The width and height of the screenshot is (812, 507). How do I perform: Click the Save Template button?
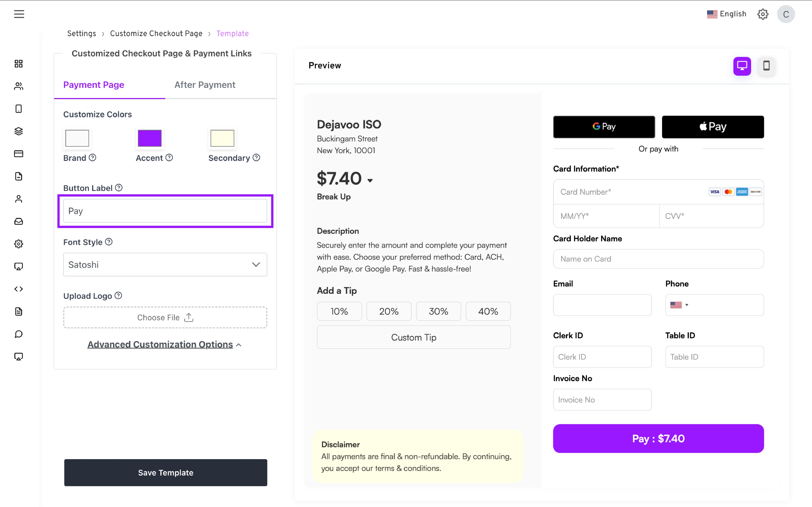coord(166,473)
